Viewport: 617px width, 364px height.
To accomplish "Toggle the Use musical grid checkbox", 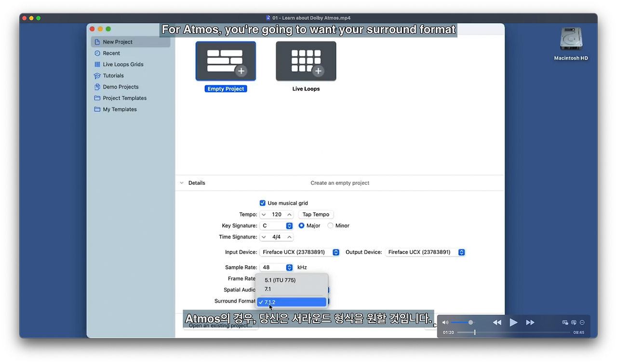I will click(263, 203).
